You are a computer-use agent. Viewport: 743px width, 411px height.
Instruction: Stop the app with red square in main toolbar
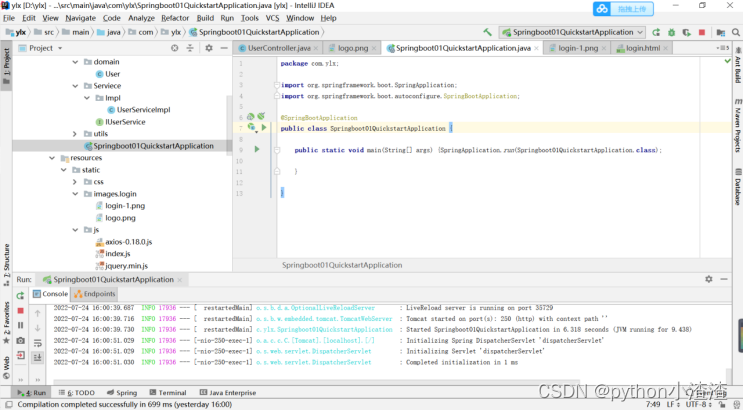702,32
